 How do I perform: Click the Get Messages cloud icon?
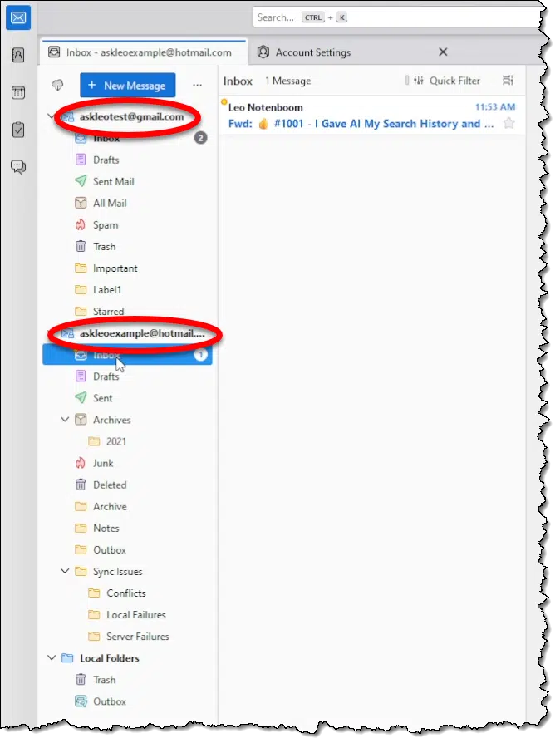coord(57,86)
